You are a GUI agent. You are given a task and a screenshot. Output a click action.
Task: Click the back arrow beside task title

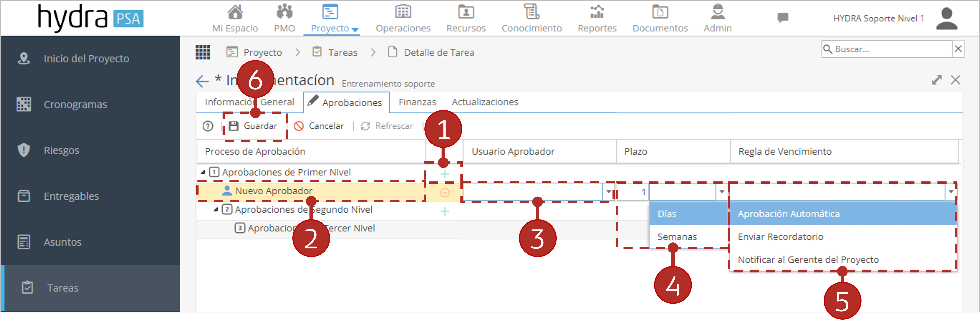pyautogui.click(x=202, y=81)
